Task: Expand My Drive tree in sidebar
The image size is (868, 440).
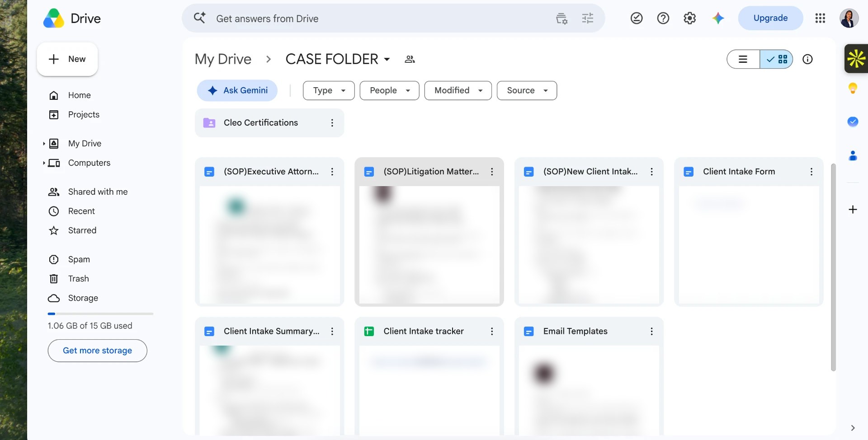Action: [44, 144]
